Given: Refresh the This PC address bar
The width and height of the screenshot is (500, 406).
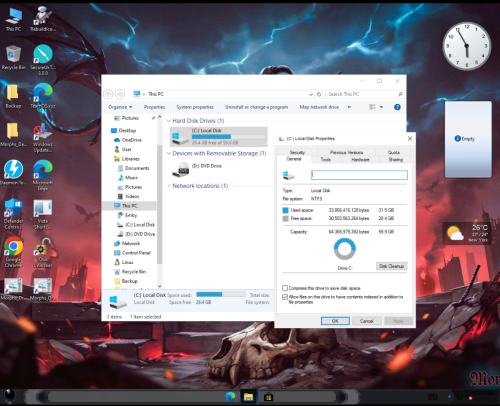Looking at the screenshot, I should tap(319, 94).
